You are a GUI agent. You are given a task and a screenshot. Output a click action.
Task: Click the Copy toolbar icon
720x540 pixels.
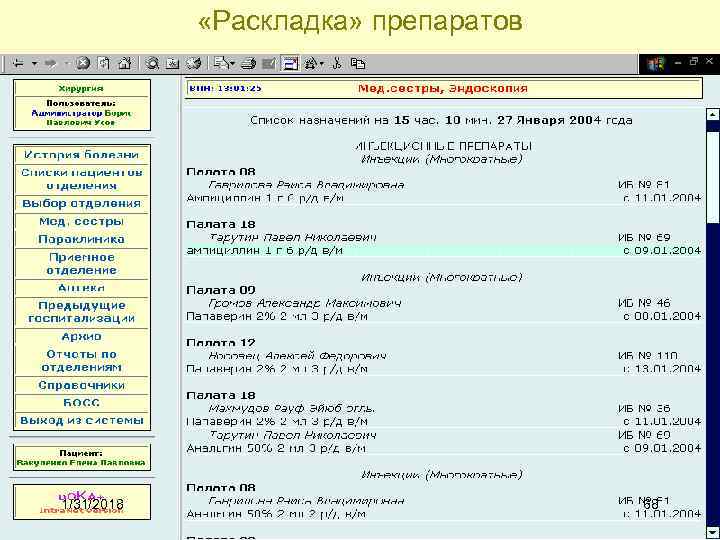pyautogui.click(x=358, y=63)
